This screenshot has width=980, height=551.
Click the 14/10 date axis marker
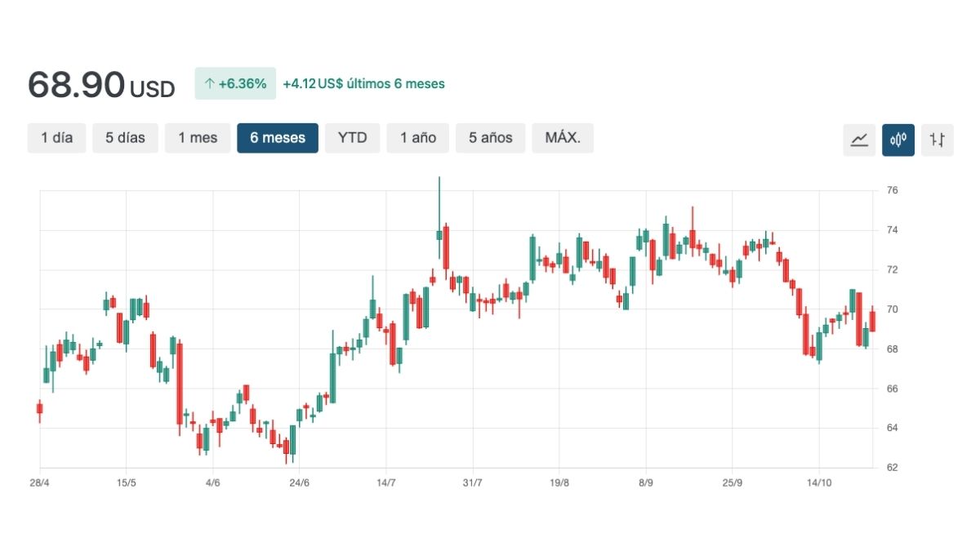point(819,482)
